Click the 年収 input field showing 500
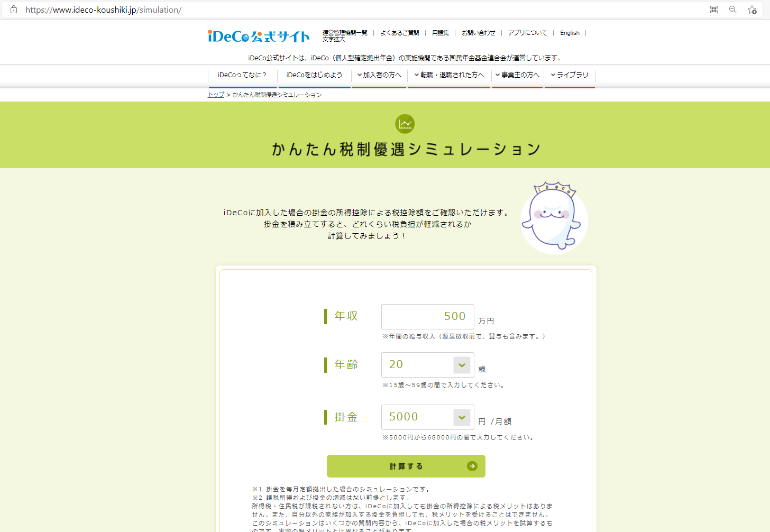The image size is (770, 532). pos(427,317)
